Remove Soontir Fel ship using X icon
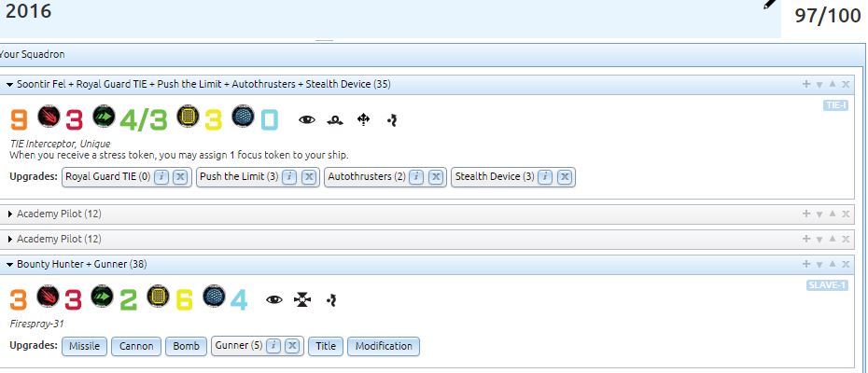This screenshot has width=868, height=373. (x=846, y=84)
